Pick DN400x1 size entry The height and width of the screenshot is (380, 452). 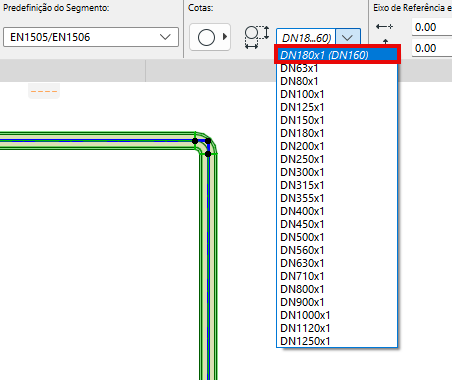pos(337,211)
